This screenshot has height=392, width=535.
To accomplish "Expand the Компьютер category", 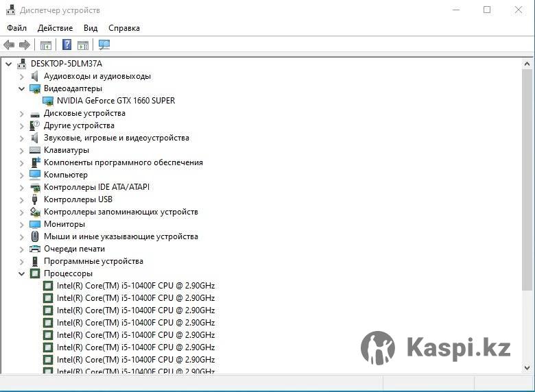I will tap(22, 175).
